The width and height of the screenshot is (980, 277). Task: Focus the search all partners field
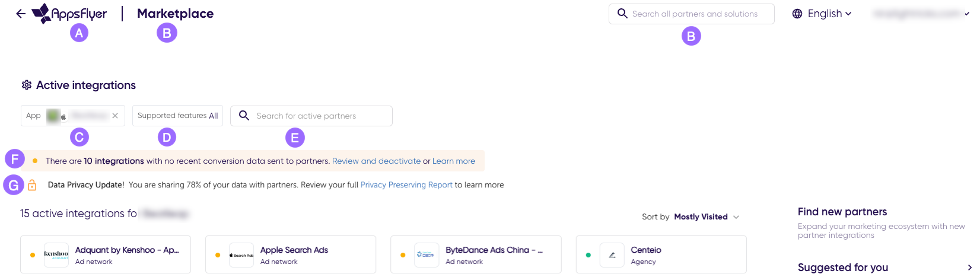[x=691, y=14]
